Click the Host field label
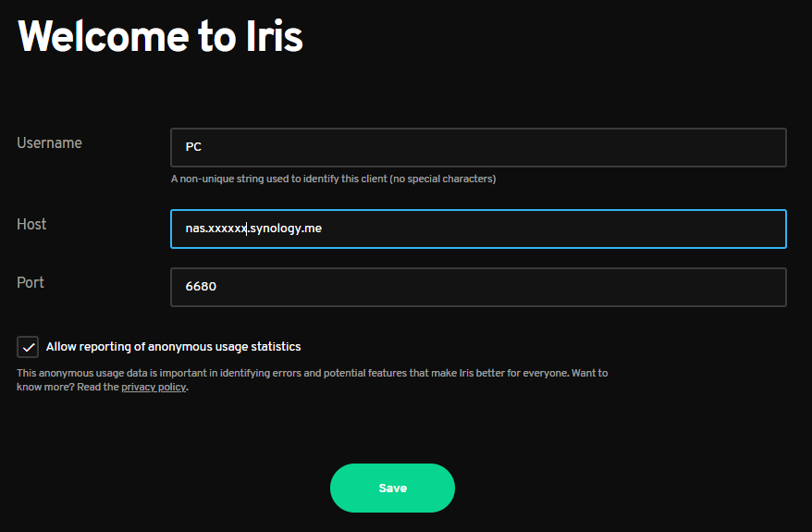The height and width of the screenshot is (532, 812). click(31, 225)
